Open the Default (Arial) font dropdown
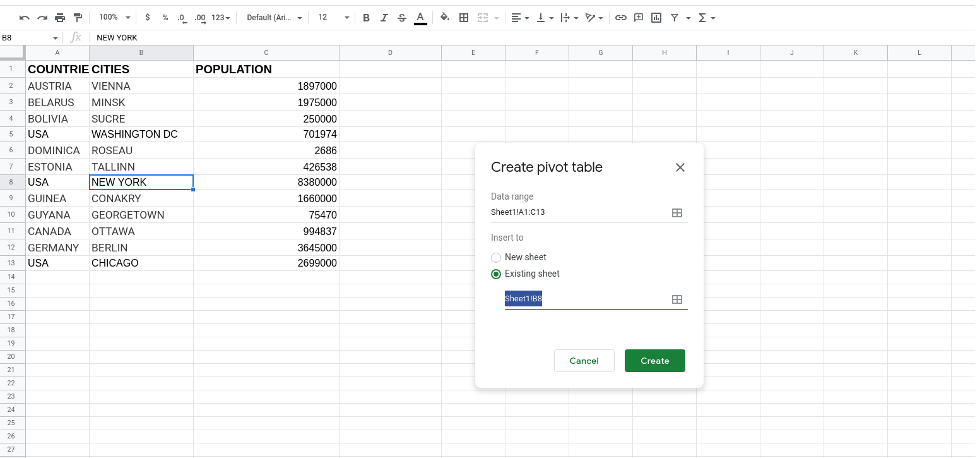Screen dimensions: 977x458 tap(274, 18)
